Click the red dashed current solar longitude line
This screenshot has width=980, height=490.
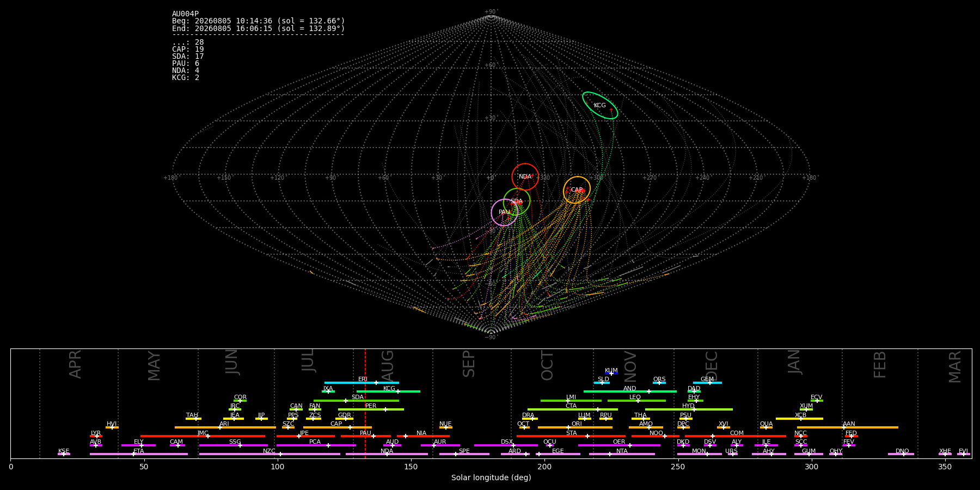pyautogui.click(x=365, y=403)
